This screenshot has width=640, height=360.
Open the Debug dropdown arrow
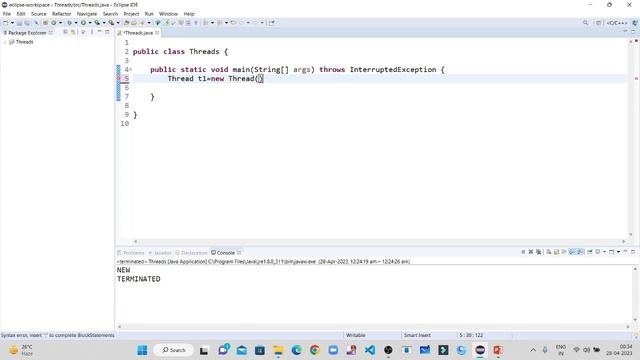pos(76,23)
